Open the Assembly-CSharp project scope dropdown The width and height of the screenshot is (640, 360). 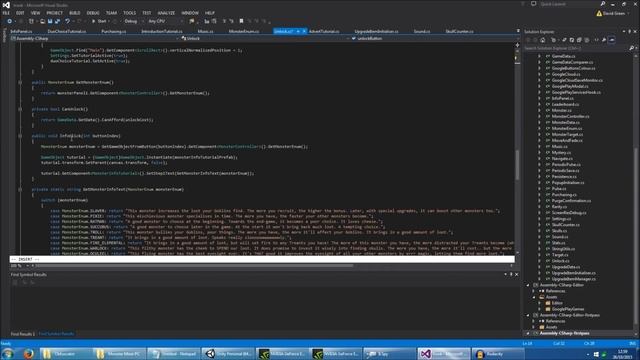pyautogui.click(x=95, y=38)
